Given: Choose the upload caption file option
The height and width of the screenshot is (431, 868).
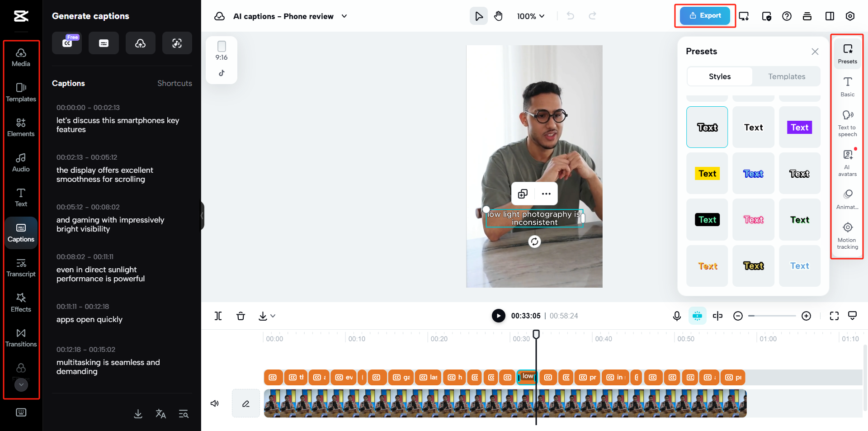Looking at the screenshot, I should 140,43.
